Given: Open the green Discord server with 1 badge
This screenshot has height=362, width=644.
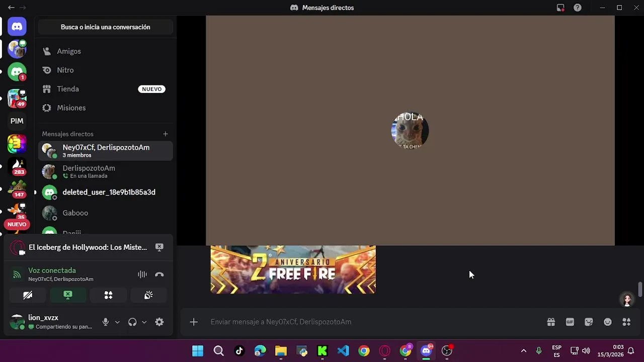Looking at the screenshot, I should point(17,72).
